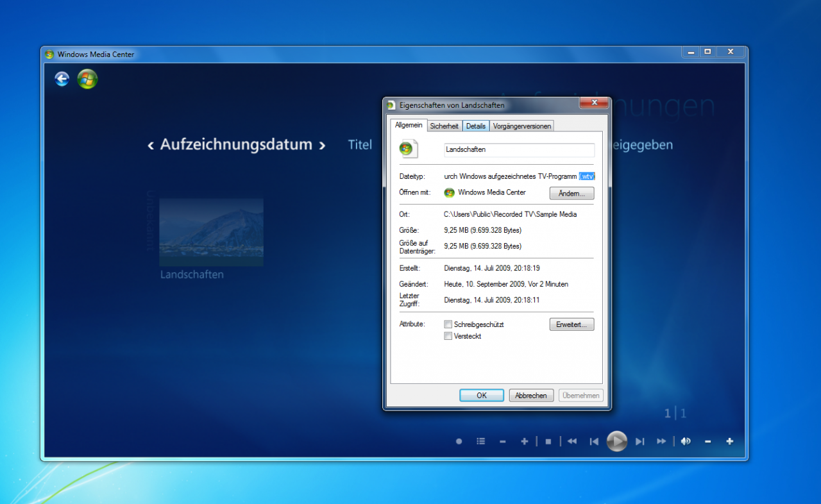821x504 pixels.
Task: Lower volume with rightmost minus button
Action: coord(707,441)
